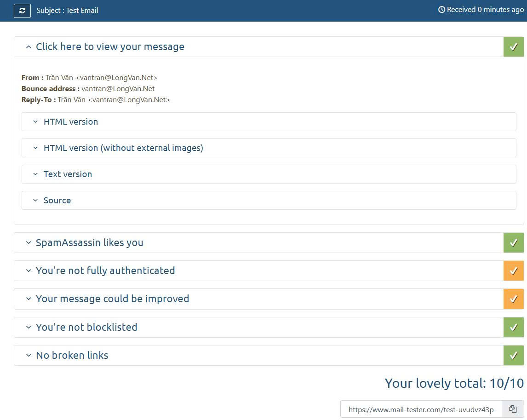The height and width of the screenshot is (420, 527).
Task: Click the mail-tester result URL field
Action: [x=421, y=409]
